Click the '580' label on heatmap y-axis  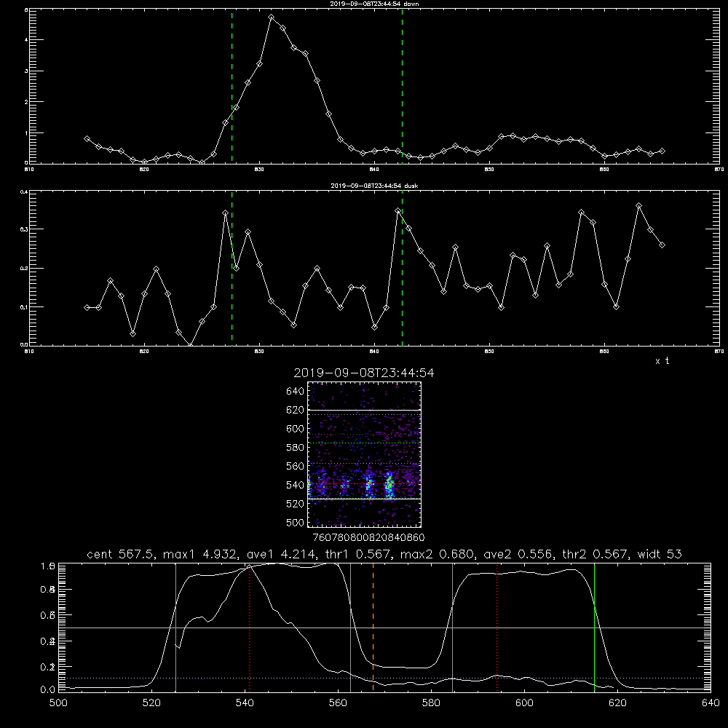tap(296, 448)
